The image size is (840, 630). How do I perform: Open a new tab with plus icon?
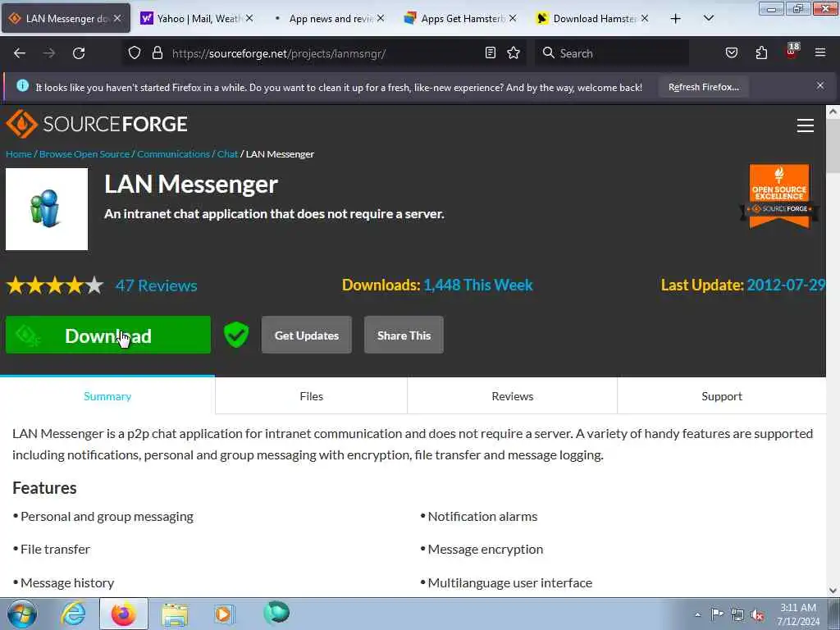pos(676,19)
